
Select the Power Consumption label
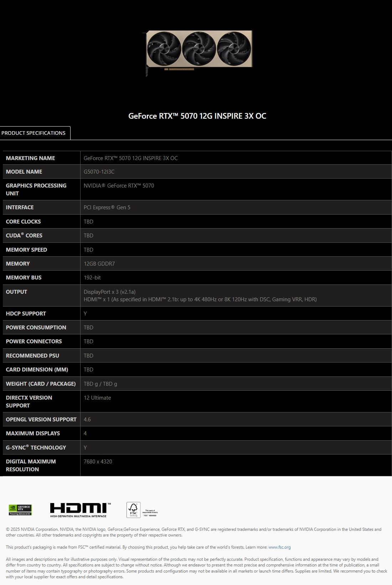(36, 327)
